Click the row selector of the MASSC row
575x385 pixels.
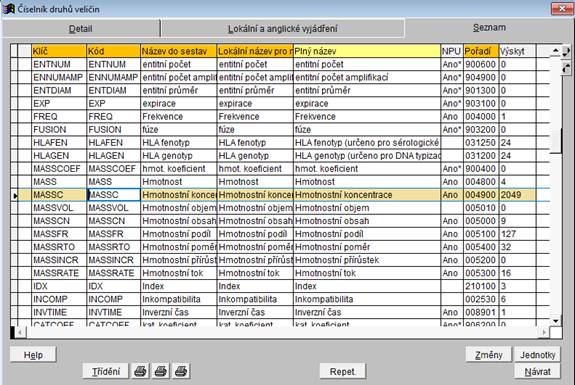pyautogui.click(x=14, y=195)
